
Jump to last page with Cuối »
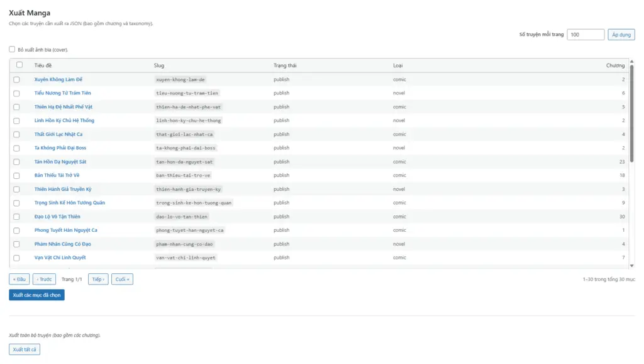pyautogui.click(x=122, y=279)
